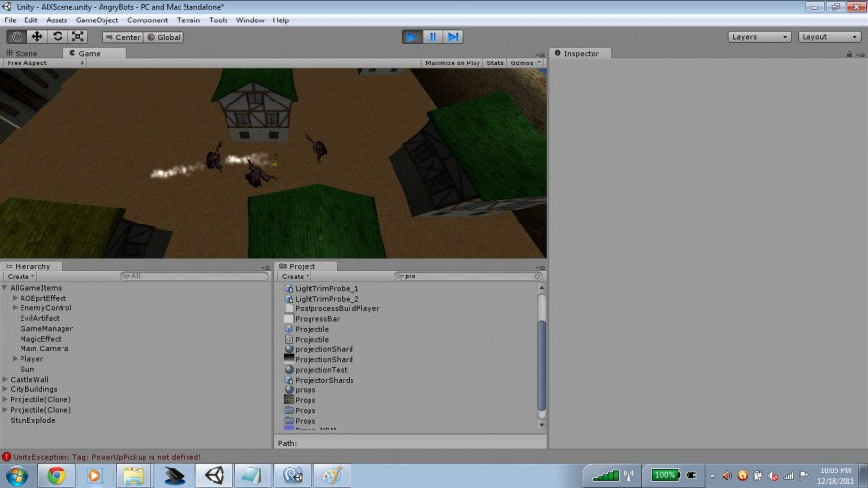Step forward one frame
Viewport: 868px width, 488px height.
[x=453, y=37]
